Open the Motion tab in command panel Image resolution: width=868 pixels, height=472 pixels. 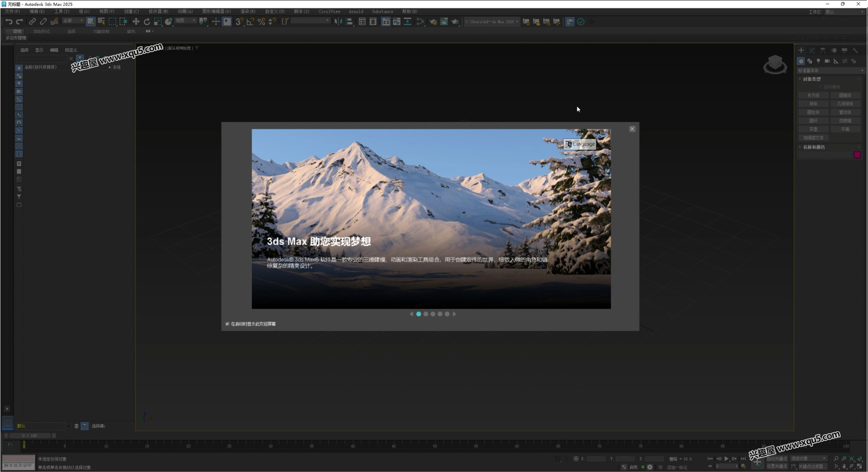pos(834,50)
